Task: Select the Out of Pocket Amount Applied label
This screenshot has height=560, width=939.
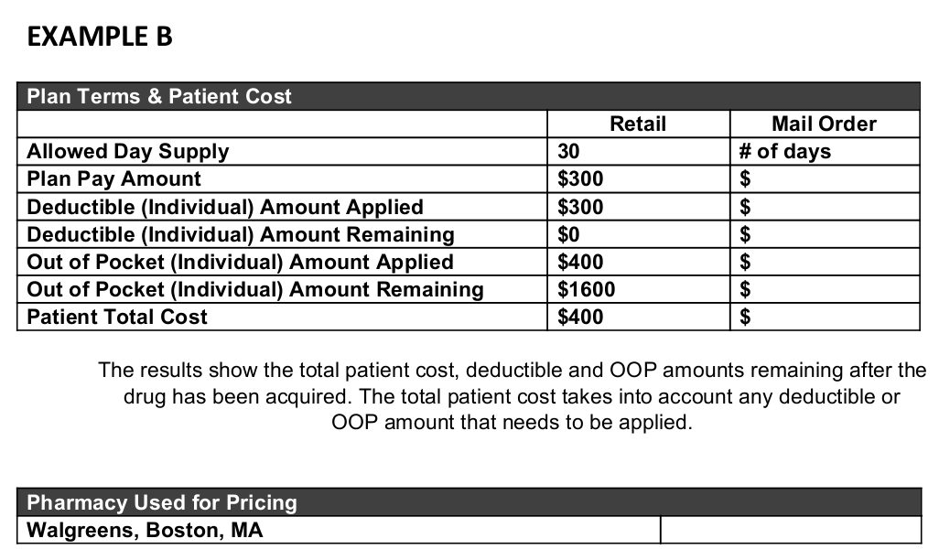Action: coord(240,262)
